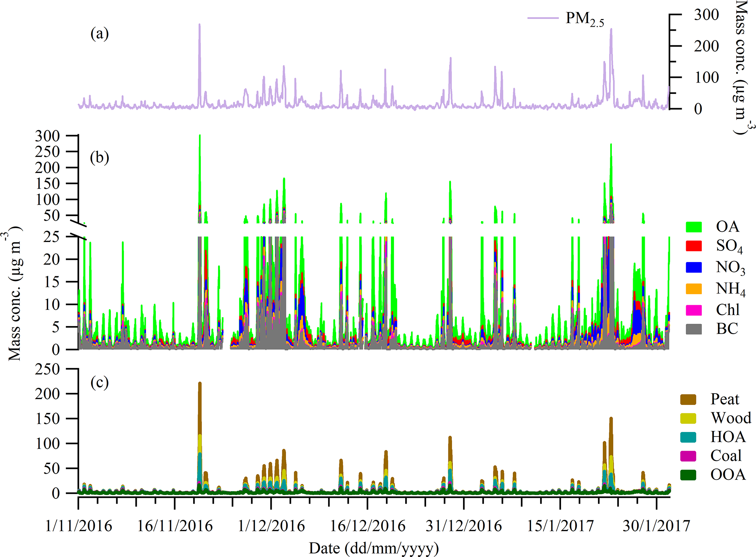Click the red SO4 legend swatch

pos(693,246)
